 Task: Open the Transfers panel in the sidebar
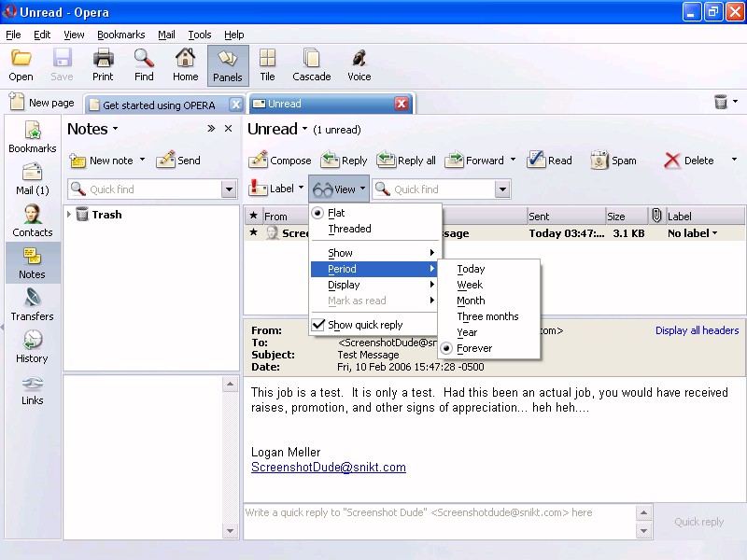(x=32, y=299)
